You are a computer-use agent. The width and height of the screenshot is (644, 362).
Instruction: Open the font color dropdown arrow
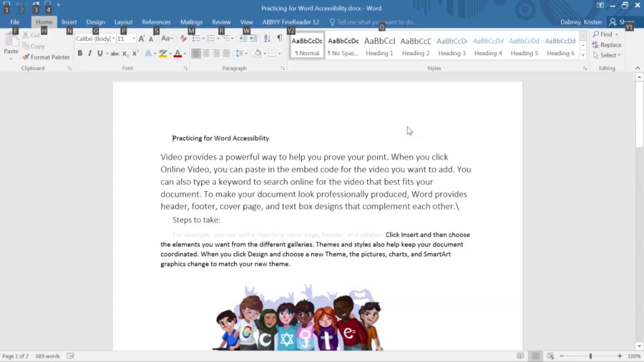185,54
